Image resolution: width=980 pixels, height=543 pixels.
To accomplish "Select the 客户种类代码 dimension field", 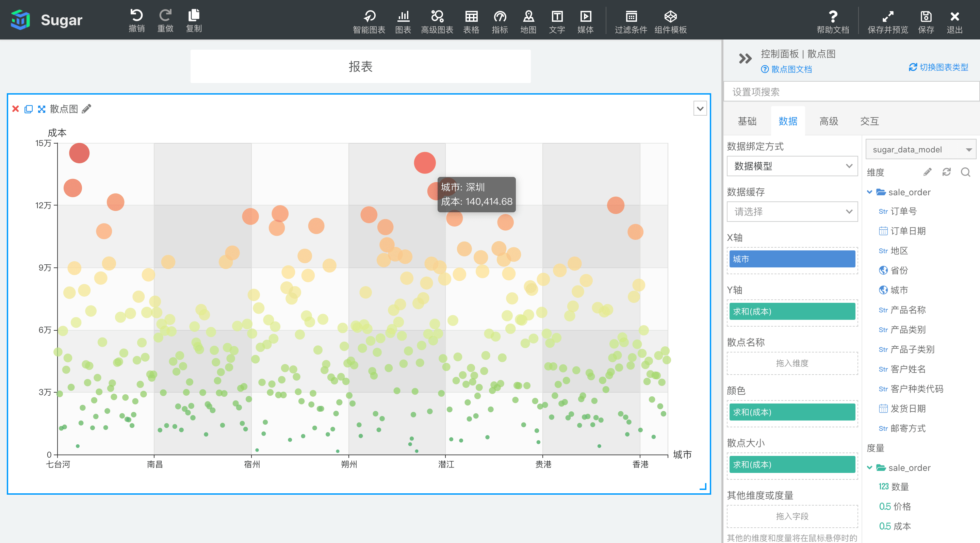I will point(911,389).
